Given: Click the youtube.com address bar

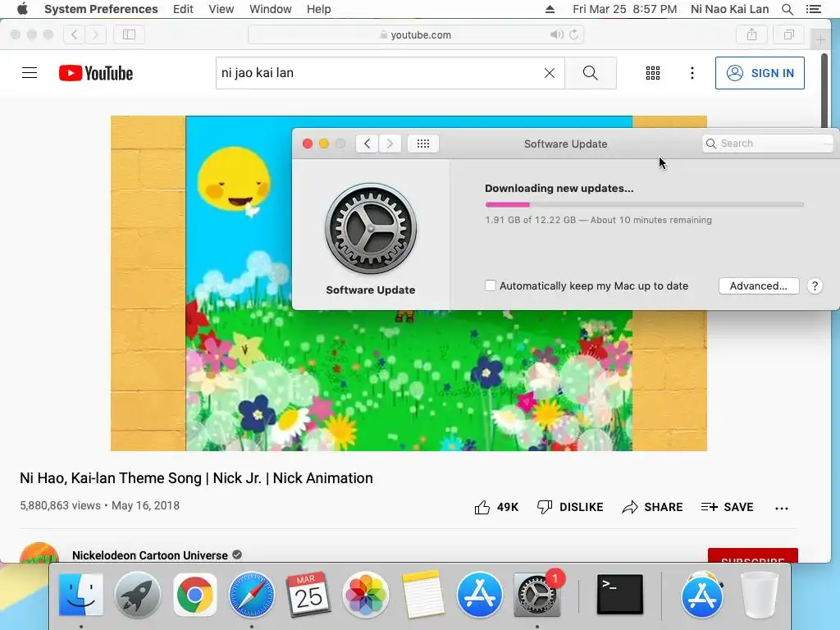Looking at the screenshot, I should 416,34.
